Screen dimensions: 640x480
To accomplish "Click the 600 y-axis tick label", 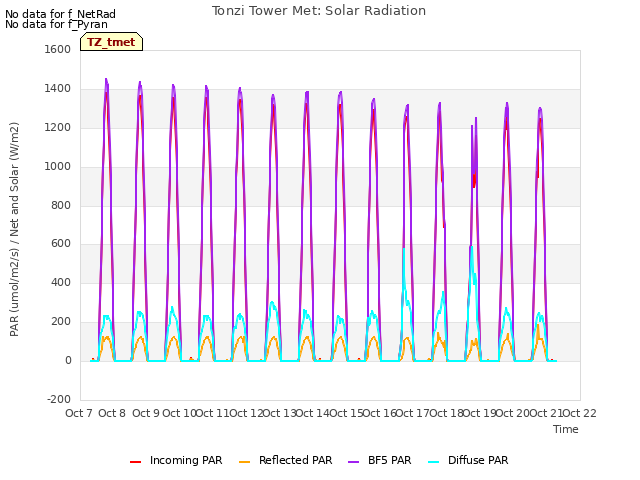I will pyautogui.click(x=61, y=244).
